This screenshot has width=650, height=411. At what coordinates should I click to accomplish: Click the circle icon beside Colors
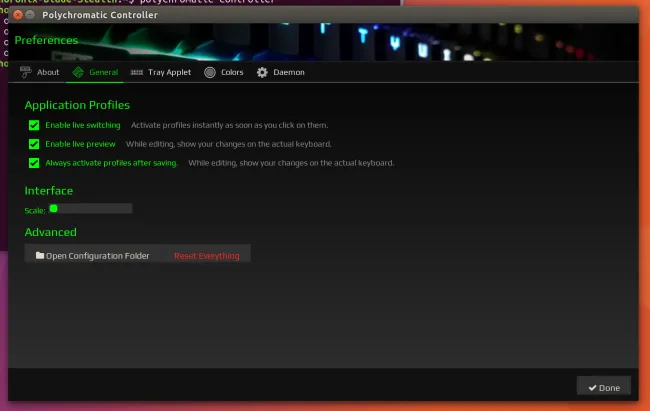(x=210, y=72)
